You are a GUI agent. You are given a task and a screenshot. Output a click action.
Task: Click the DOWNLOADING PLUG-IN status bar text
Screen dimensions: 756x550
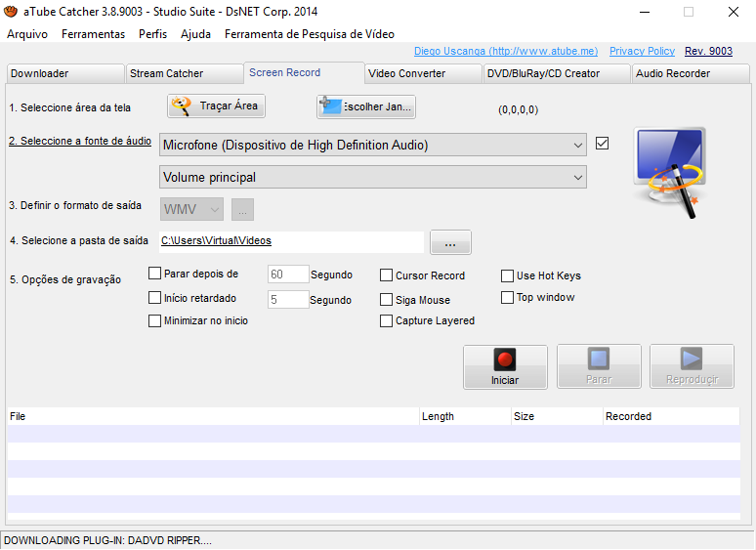tap(107, 541)
